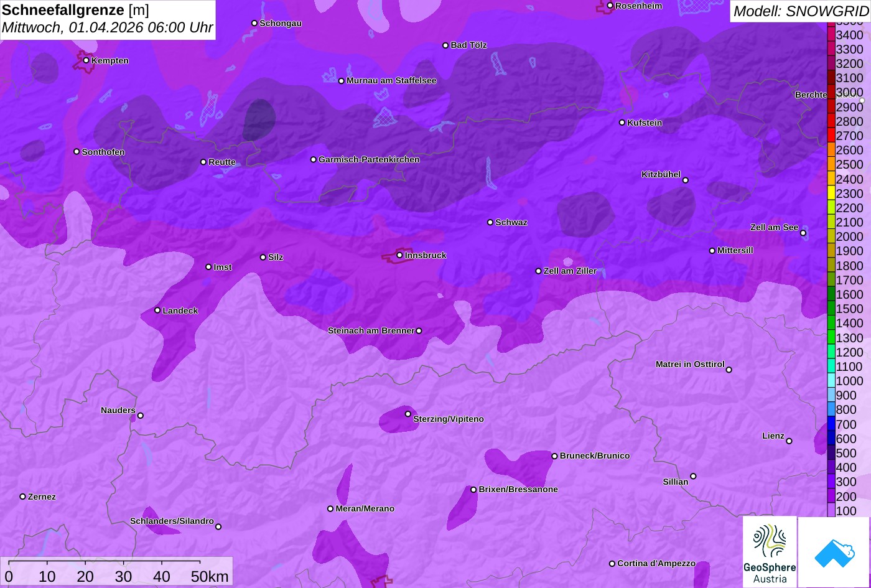Click the Schlanders/Silandro map label

coord(172,521)
